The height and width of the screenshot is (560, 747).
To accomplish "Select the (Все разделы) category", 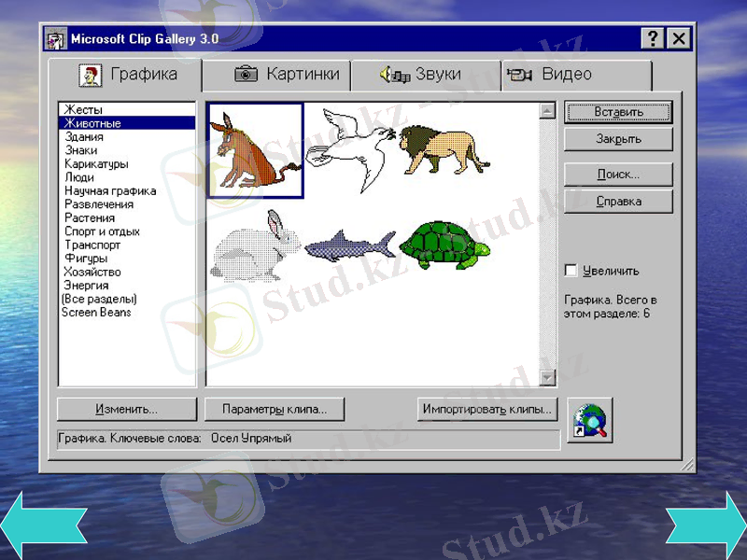I will tap(96, 299).
